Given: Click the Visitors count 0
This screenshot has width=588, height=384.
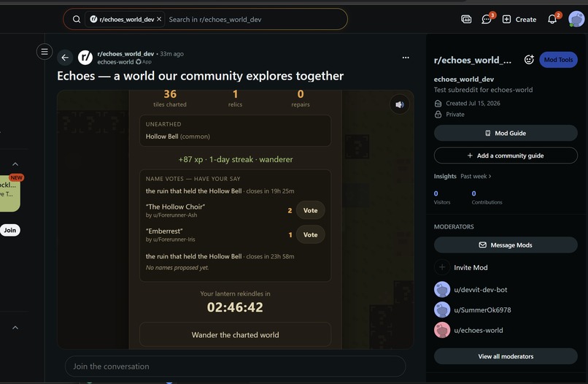Looking at the screenshot, I should tap(436, 193).
